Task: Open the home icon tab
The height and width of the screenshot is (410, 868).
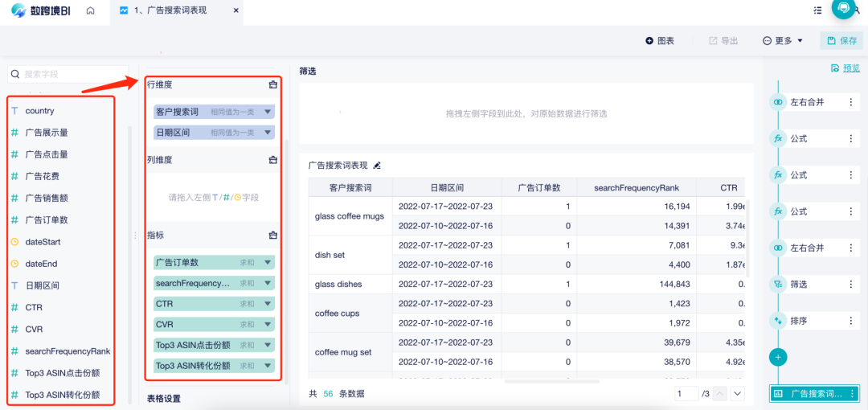Action: click(91, 10)
